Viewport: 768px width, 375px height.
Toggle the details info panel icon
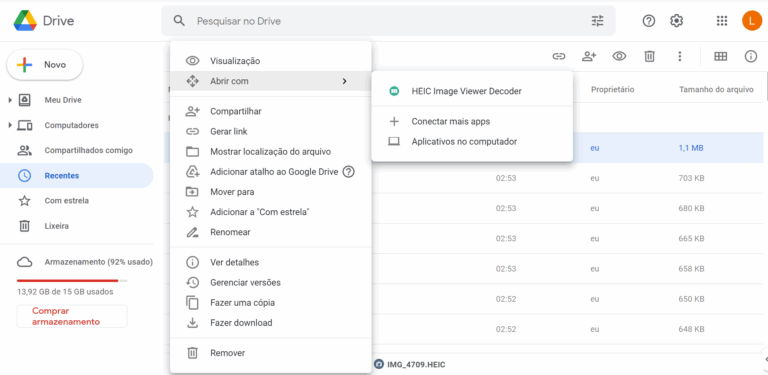(x=751, y=56)
